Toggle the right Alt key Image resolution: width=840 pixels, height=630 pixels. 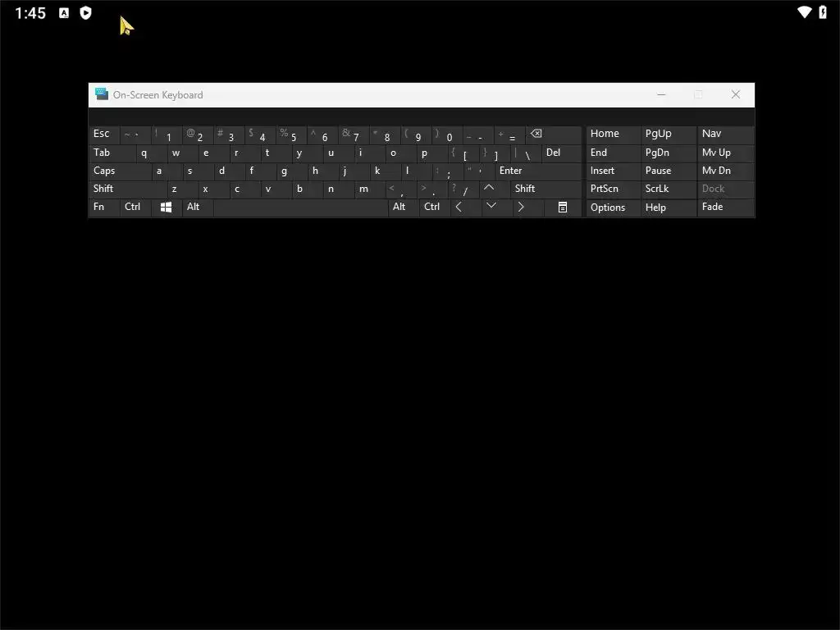403,208
